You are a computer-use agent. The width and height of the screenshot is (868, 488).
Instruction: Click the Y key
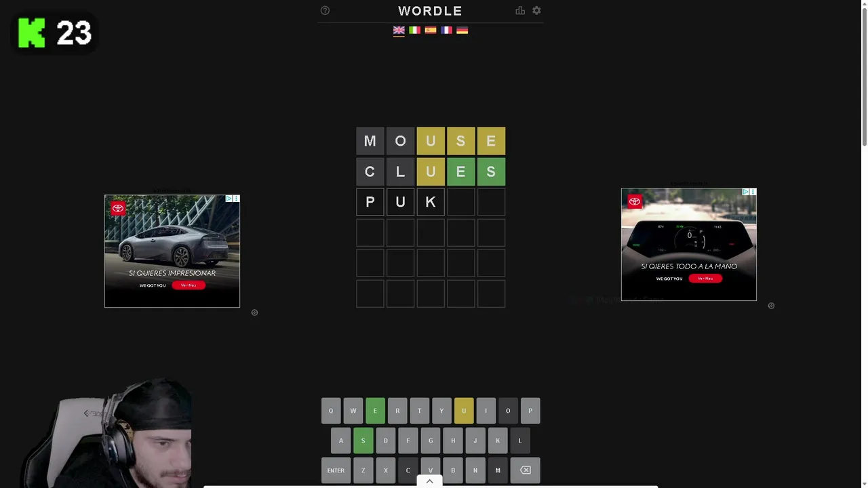441,411
